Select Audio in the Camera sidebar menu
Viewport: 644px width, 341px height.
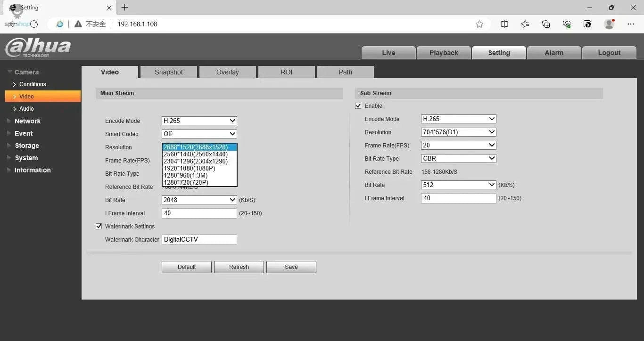point(26,109)
